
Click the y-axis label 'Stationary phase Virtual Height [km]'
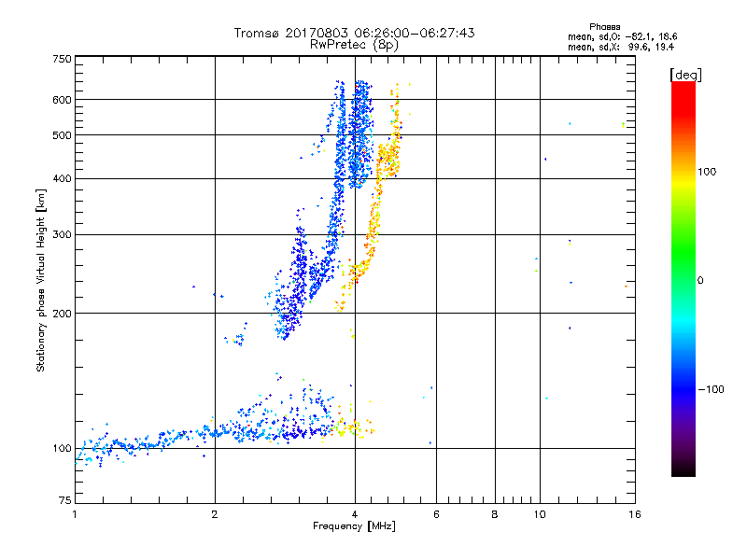click(x=40, y=280)
